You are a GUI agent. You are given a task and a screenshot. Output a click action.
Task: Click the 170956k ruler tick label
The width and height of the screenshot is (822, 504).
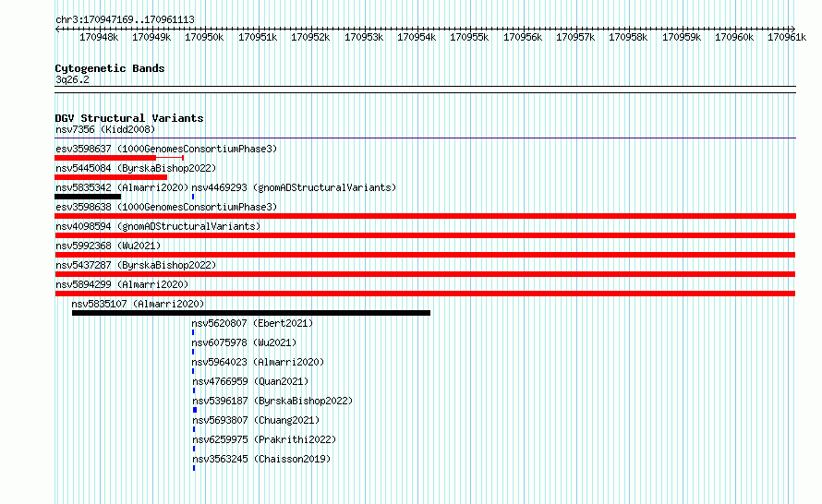coord(523,37)
